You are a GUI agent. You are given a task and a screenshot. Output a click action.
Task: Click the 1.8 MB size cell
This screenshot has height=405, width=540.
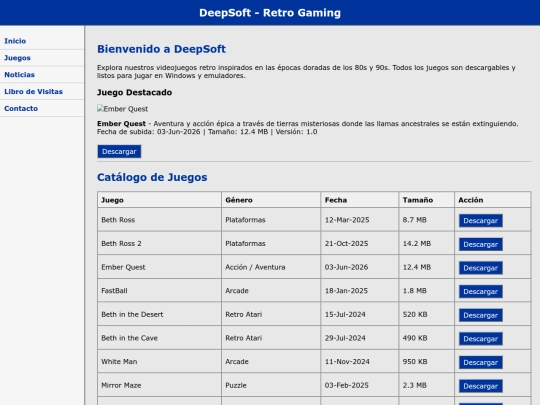(x=427, y=291)
